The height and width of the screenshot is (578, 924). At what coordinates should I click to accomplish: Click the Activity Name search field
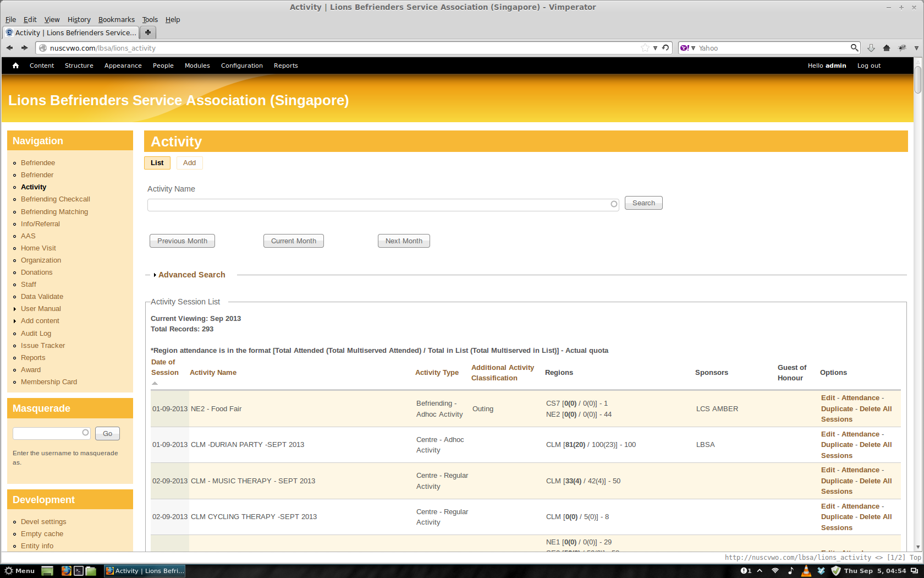(383, 204)
